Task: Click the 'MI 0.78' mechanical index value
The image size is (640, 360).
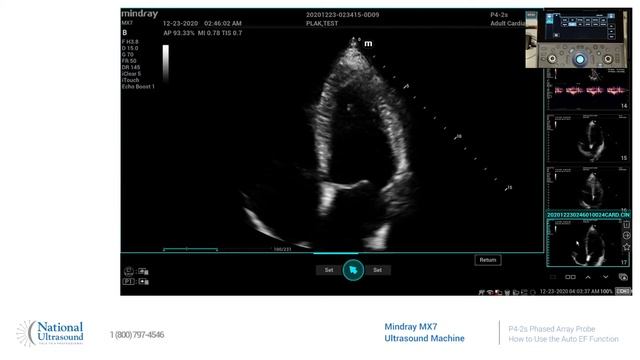Action: [209, 33]
